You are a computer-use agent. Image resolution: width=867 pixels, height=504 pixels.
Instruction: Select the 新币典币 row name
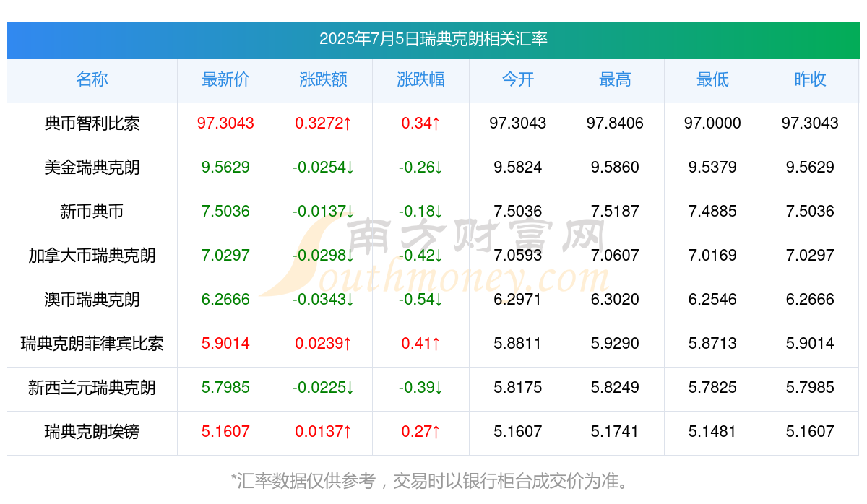(x=92, y=212)
